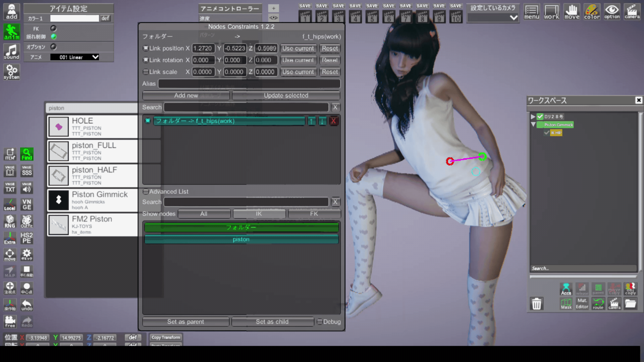This screenshot has height=362, width=644.
Task: Show only IK nodes
Action: tap(259, 214)
